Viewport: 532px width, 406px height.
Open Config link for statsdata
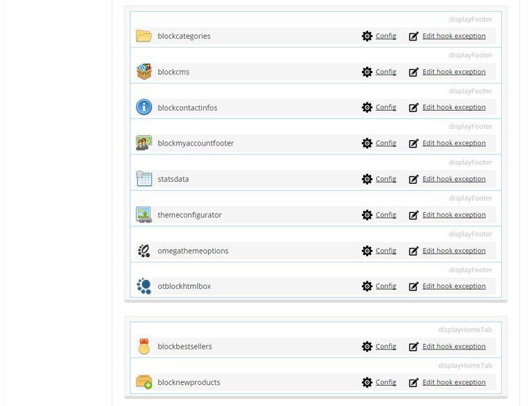(386, 179)
